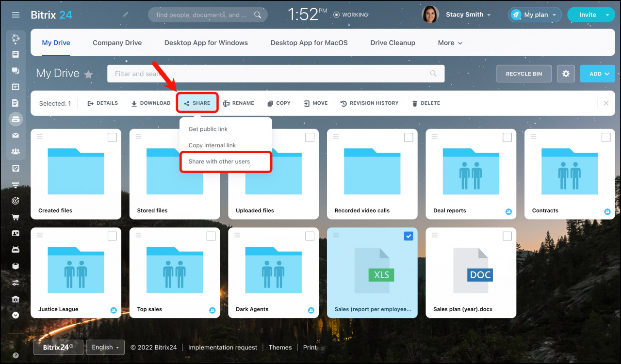The width and height of the screenshot is (621, 364).
Task: Click REVISION HISTORY in toolbar
Action: [369, 103]
